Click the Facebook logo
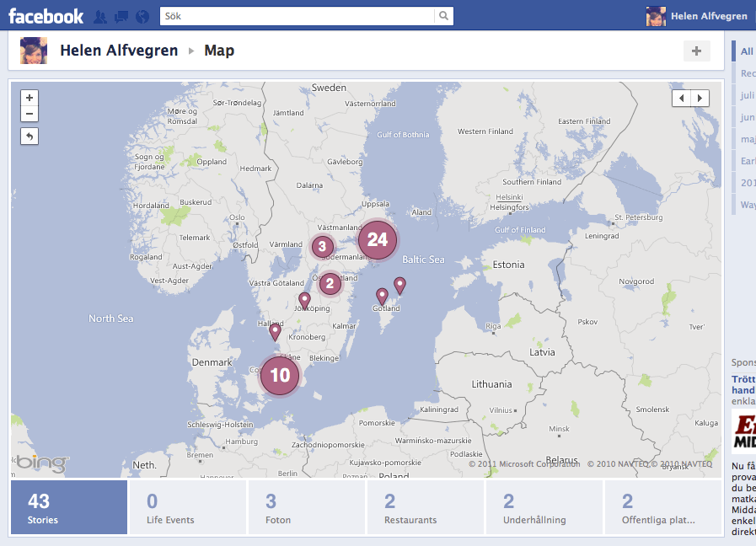The height and width of the screenshot is (546, 756). tap(46, 16)
